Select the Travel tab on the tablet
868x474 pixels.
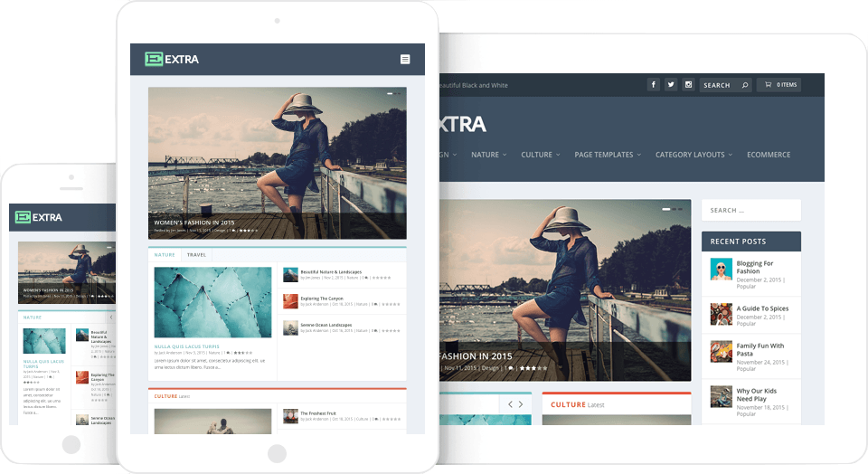196,255
